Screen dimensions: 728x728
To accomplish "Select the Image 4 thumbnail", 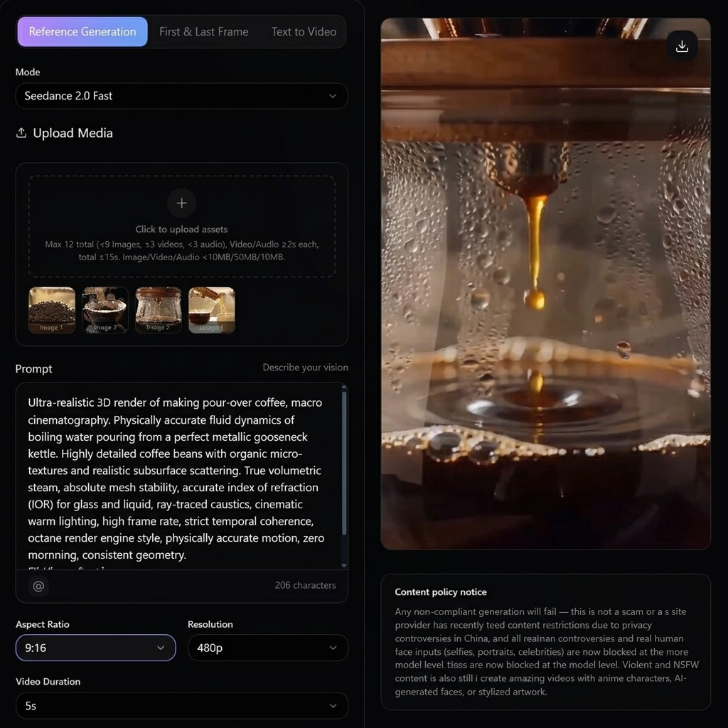I will 212,310.
